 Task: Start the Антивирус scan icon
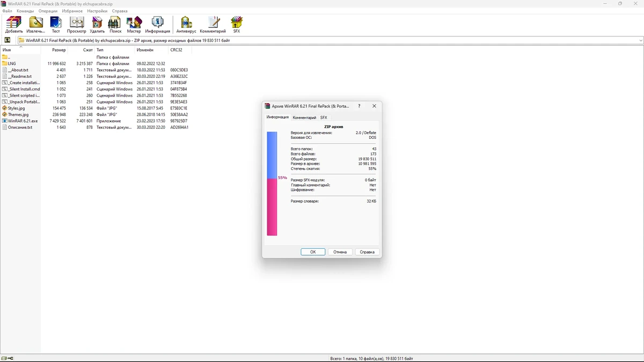[186, 23]
